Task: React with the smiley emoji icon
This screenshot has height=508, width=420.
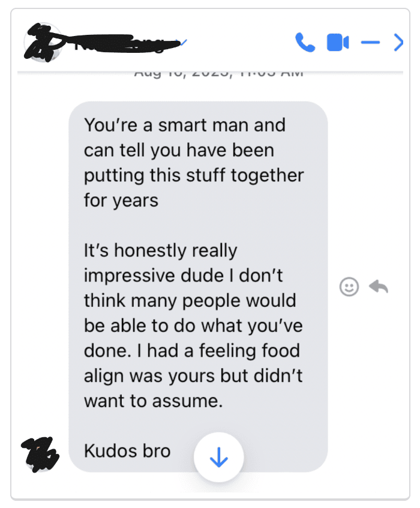Action: [x=349, y=286]
